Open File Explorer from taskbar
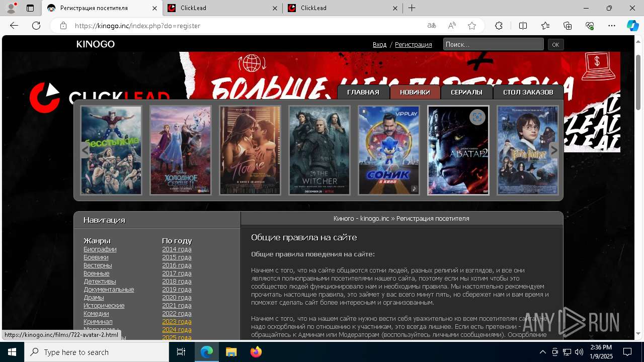 (231, 352)
